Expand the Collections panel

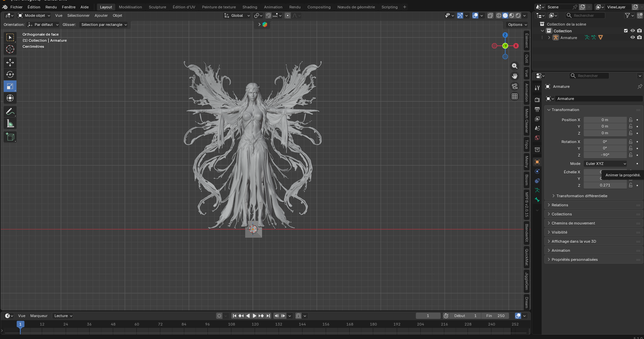[561, 214]
